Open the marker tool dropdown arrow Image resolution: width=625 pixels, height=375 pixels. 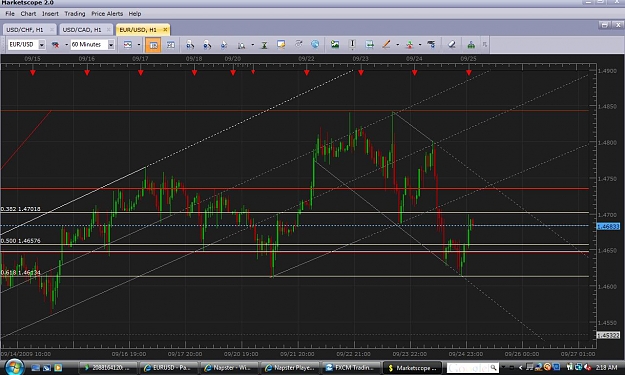[420, 45]
